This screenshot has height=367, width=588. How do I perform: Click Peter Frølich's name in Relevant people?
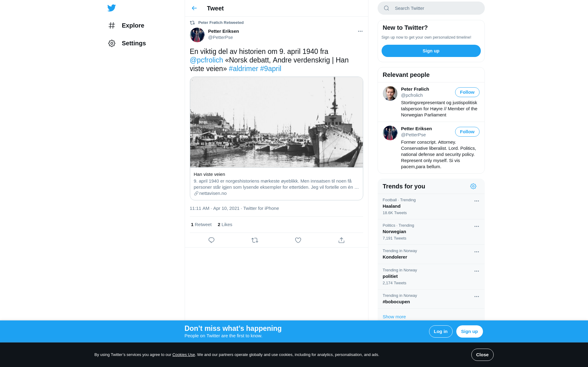pos(415,89)
